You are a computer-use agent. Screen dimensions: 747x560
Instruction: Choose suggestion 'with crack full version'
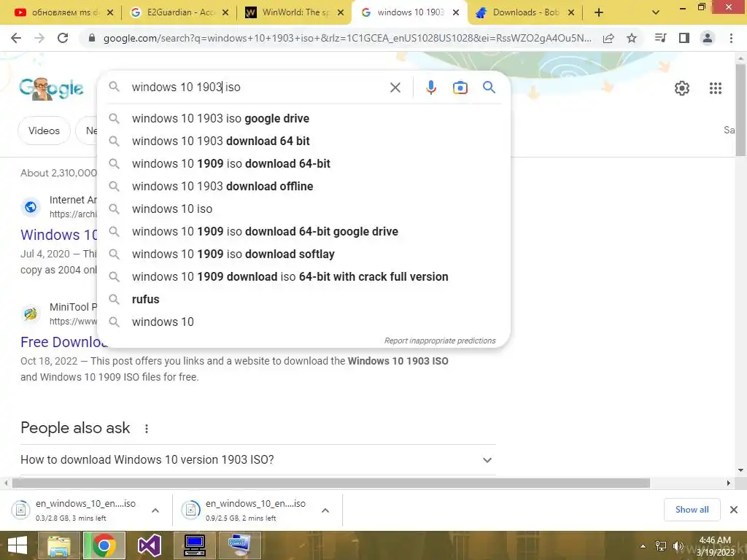[x=303, y=276]
